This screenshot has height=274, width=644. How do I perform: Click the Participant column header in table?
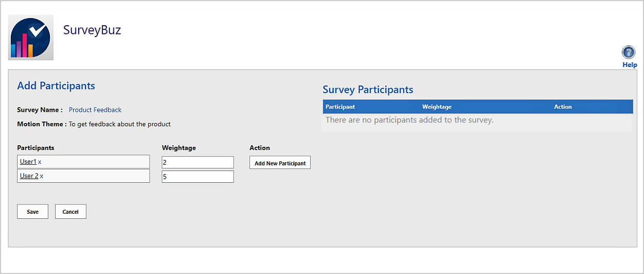pos(340,107)
